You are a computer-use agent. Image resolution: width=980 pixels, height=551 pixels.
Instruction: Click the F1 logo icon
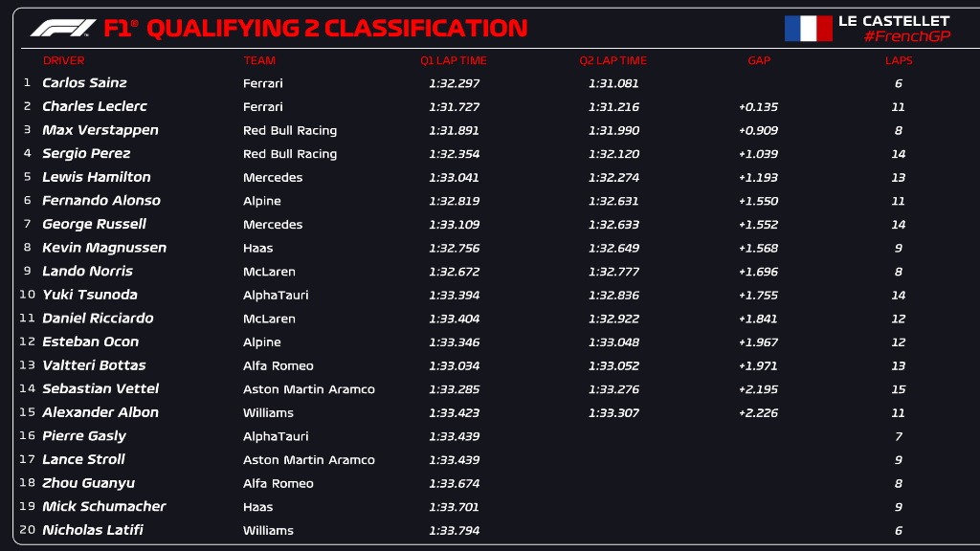pyautogui.click(x=62, y=29)
